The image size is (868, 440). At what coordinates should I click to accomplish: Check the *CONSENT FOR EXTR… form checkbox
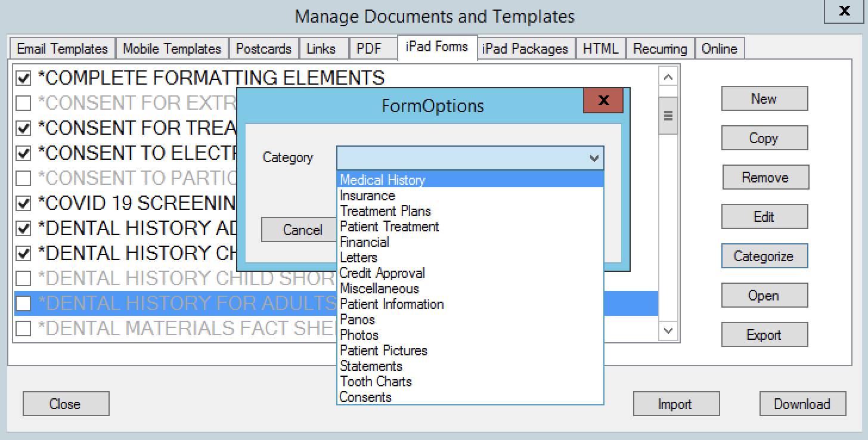23,103
